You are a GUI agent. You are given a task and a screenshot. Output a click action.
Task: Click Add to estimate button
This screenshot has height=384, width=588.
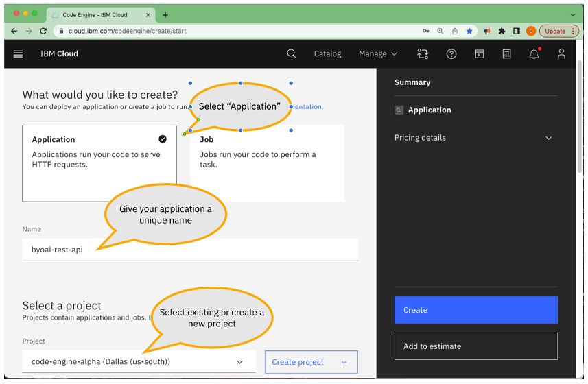coord(476,346)
